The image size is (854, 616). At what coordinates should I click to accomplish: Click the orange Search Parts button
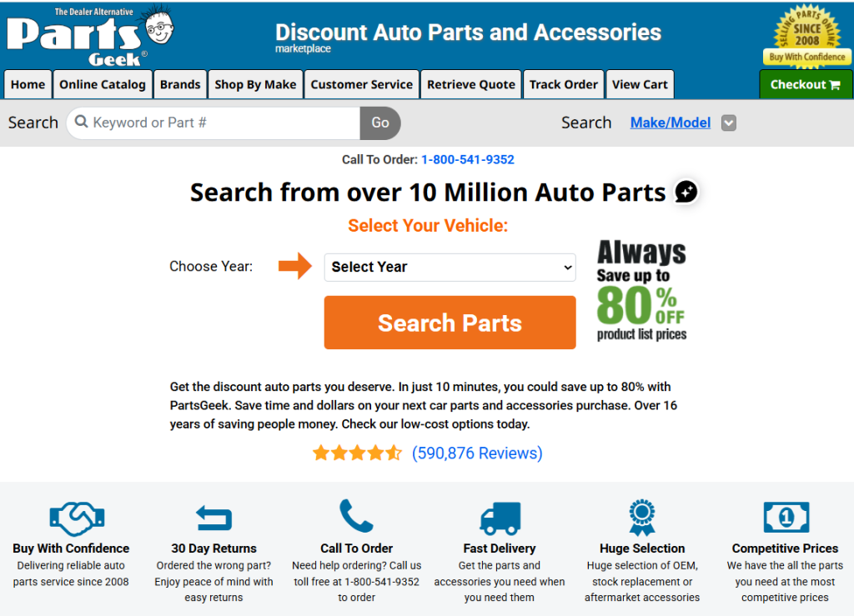(x=450, y=323)
